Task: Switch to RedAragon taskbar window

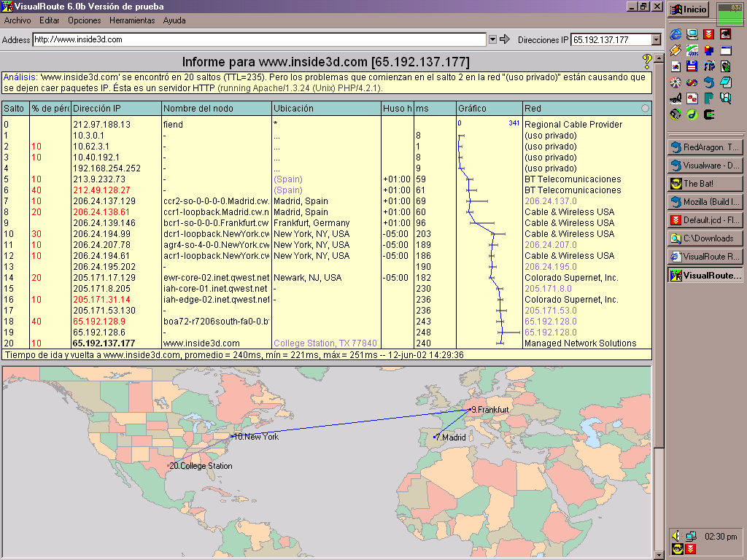Action: click(x=705, y=147)
